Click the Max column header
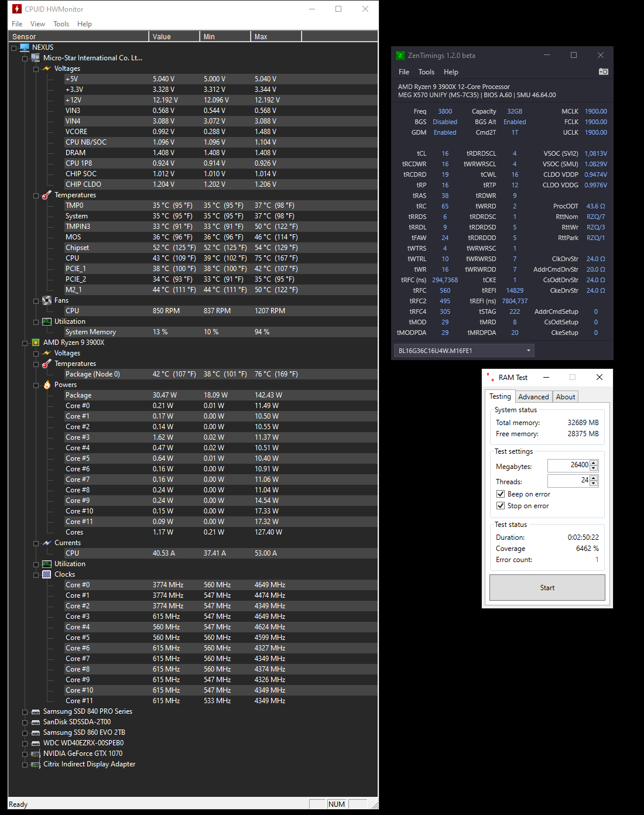The height and width of the screenshot is (815, 644). click(276, 36)
